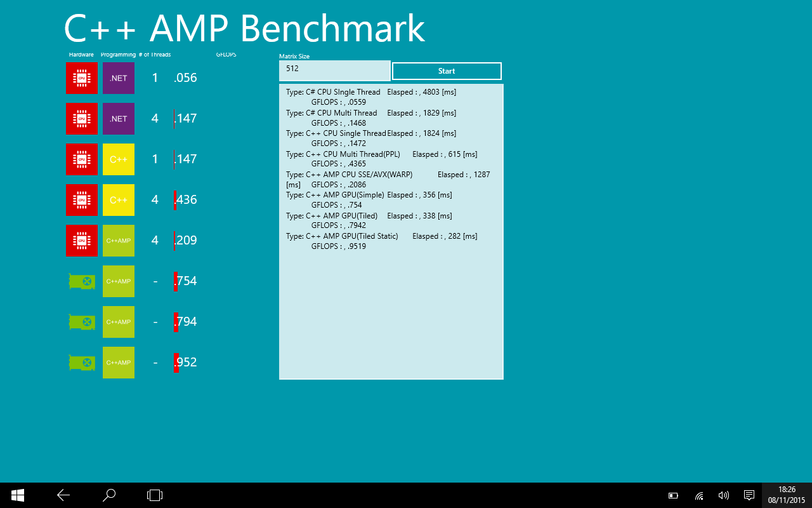Click the GPU card icon in the .794 row
Viewport: 812px width, 508px height.
coord(82,322)
